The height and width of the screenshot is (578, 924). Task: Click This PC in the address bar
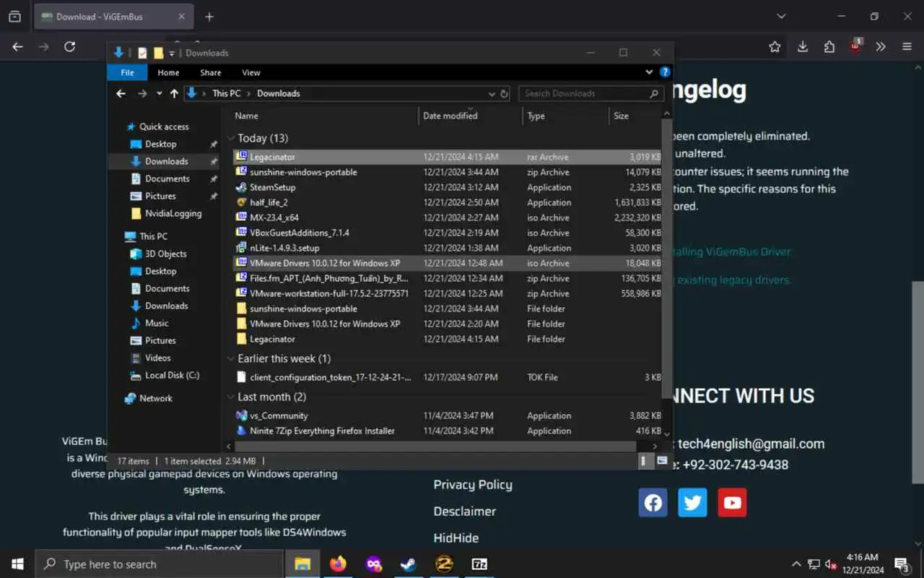point(226,93)
